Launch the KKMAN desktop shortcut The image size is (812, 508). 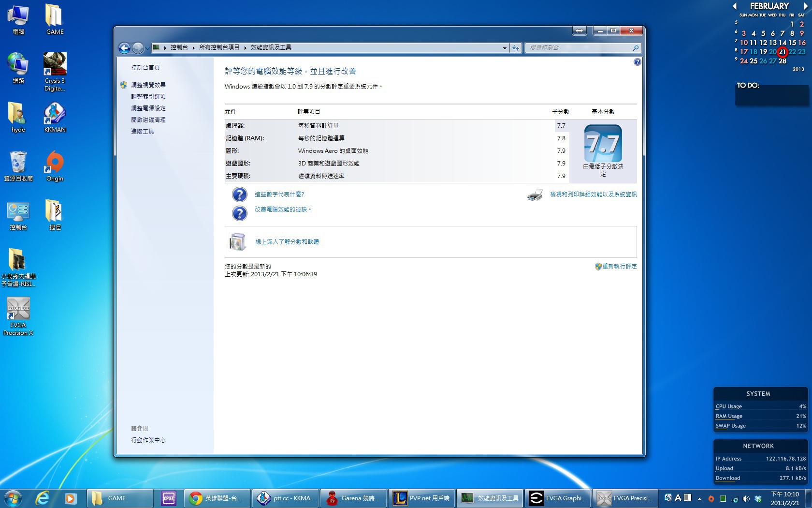[55, 118]
